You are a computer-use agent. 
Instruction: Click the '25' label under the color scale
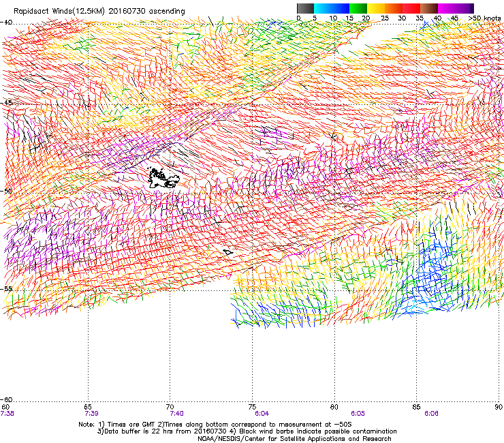(385, 18)
